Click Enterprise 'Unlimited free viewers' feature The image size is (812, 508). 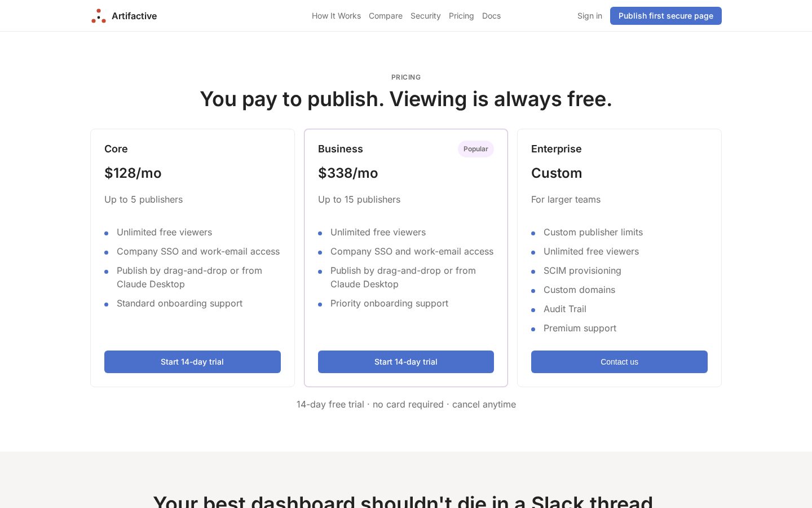click(591, 251)
